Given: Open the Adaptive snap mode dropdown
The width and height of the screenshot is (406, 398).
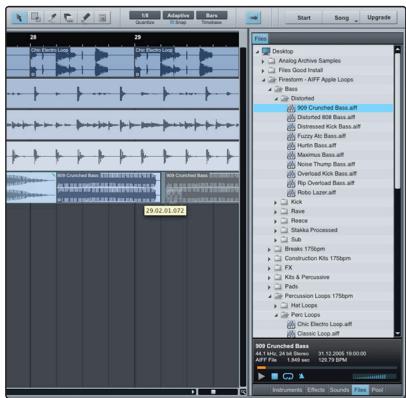Looking at the screenshot, I should [178, 15].
